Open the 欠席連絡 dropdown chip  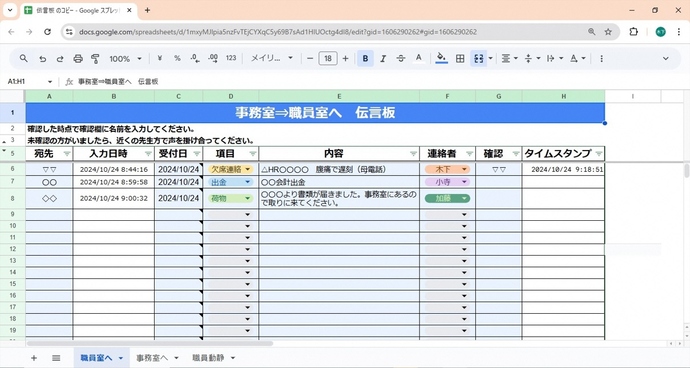tap(231, 169)
